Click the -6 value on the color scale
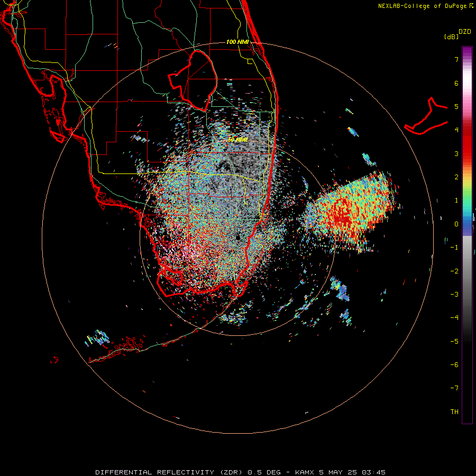Screen dimensions: 476x476 pos(454,365)
